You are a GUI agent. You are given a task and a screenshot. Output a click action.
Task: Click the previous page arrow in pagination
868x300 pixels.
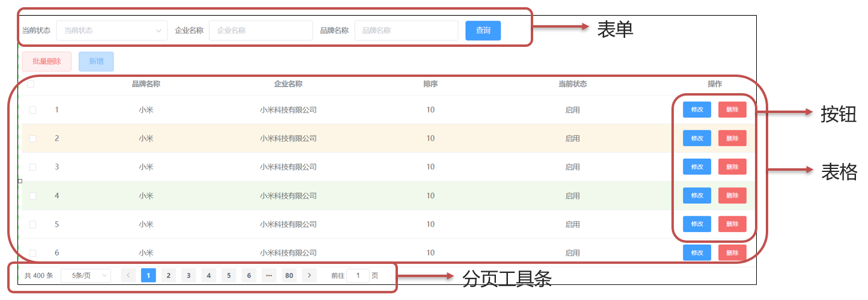(x=128, y=275)
